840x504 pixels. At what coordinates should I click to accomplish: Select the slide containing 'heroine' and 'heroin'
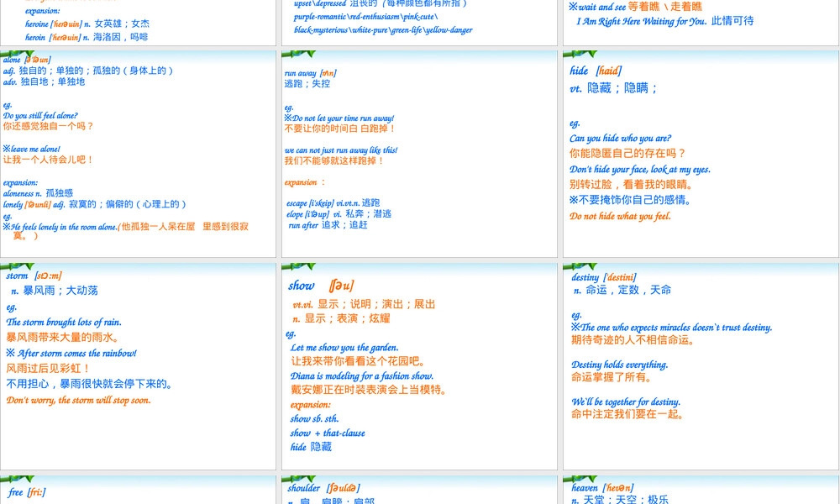139,23
